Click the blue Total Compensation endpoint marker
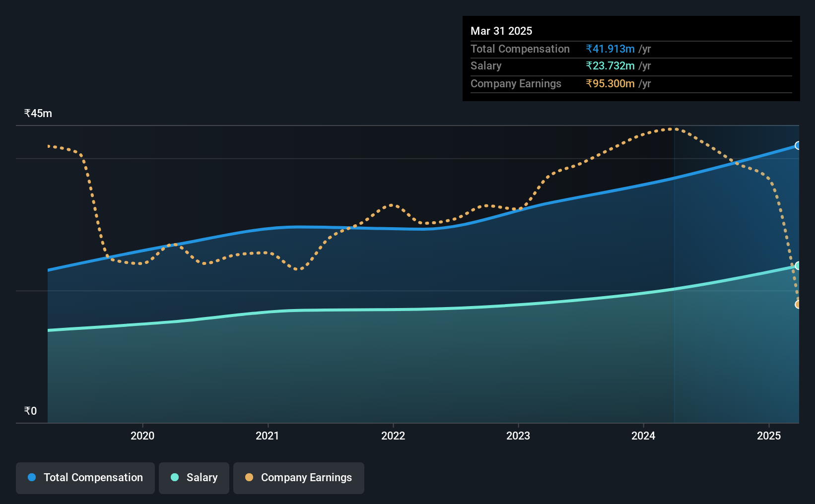Image resolution: width=815 pixels, height=504 pixels. point(798,145)
